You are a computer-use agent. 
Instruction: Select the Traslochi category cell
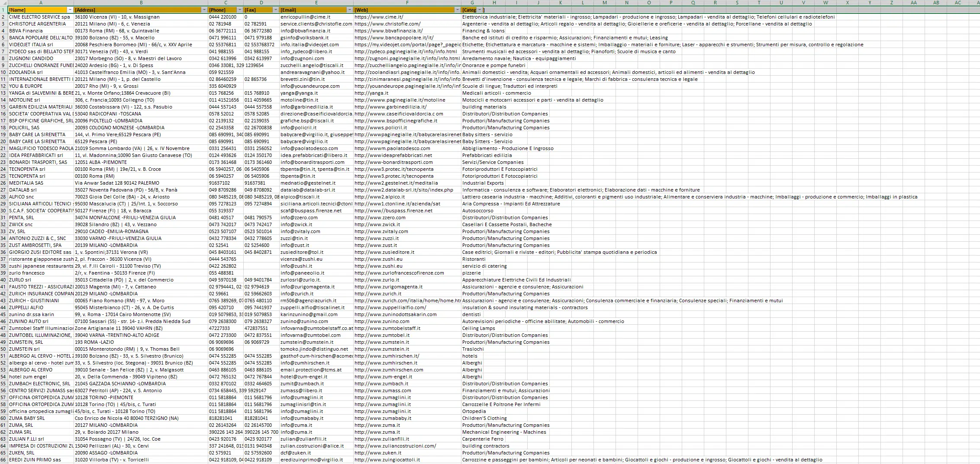pyautogui.click(x=472, y=349)
